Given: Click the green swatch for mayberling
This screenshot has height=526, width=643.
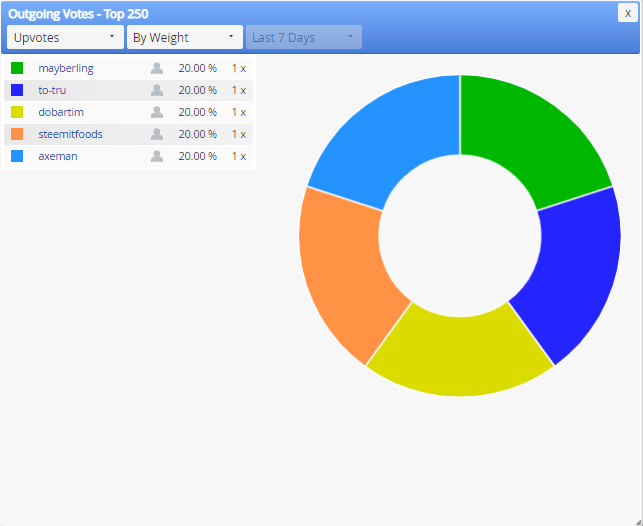Looking at the screenshot, I should tap(17, 68).
